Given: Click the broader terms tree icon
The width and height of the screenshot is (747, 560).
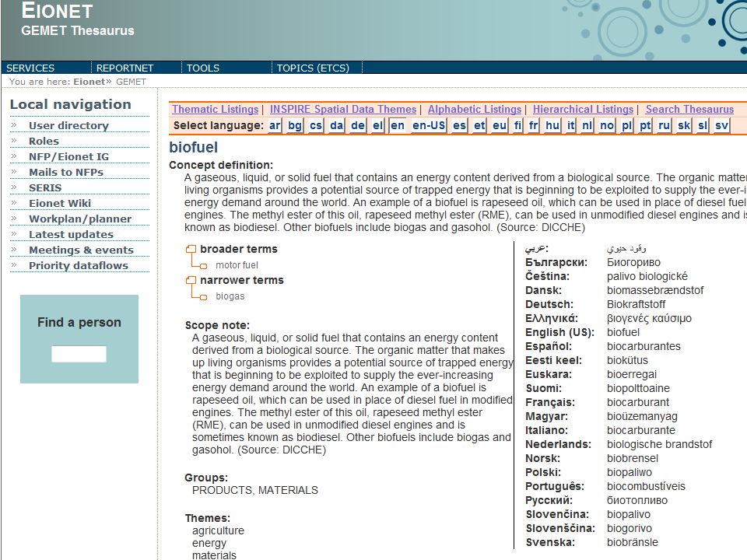Looking at the screenshot, I should point(191,249).
